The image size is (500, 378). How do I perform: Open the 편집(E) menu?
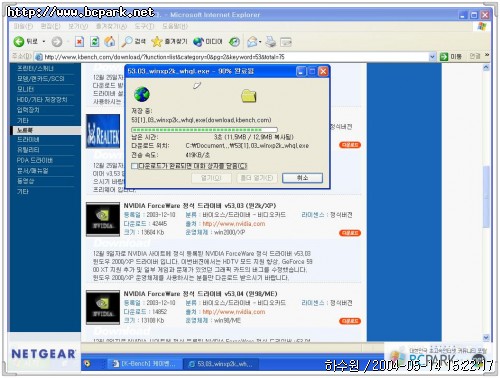pos(50,26)
